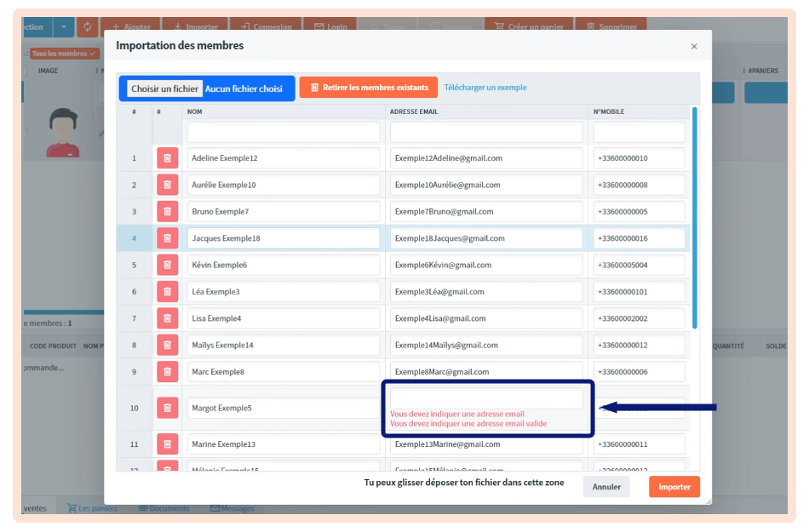Click Retirer les membres existants toggle button

coord(368,88)
